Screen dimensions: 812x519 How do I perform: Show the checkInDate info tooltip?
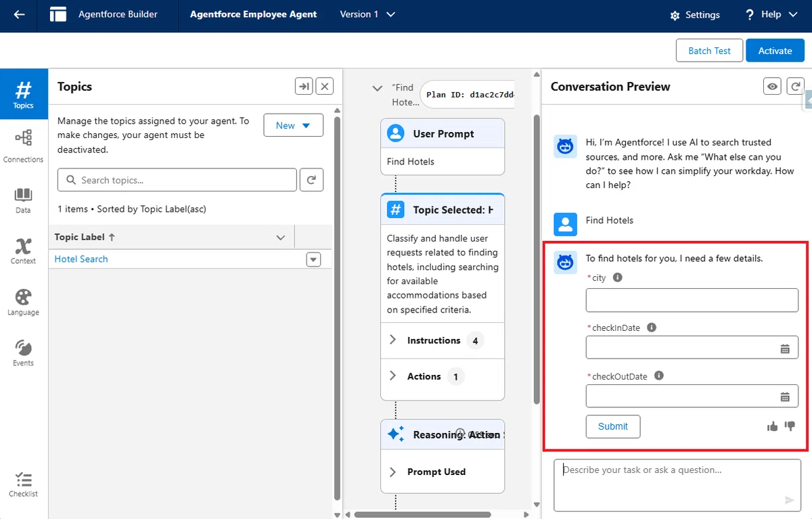652,328
